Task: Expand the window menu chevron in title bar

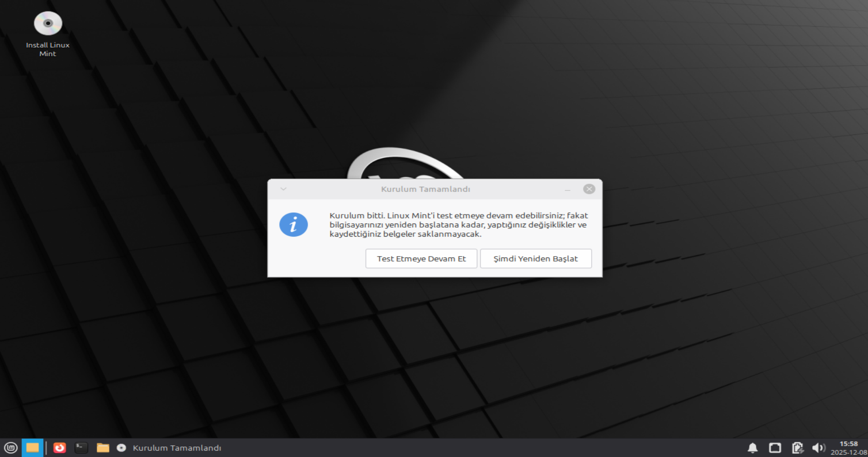Action: 283,189
